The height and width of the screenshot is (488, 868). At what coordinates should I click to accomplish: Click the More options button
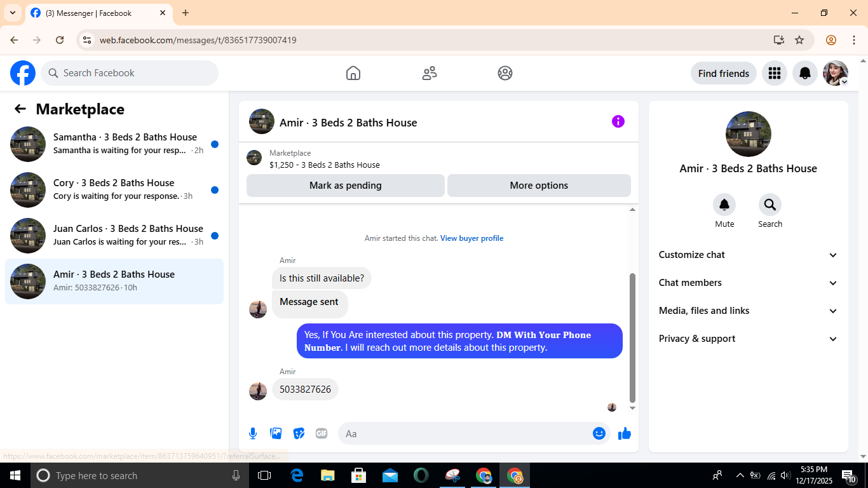[539, 186]
